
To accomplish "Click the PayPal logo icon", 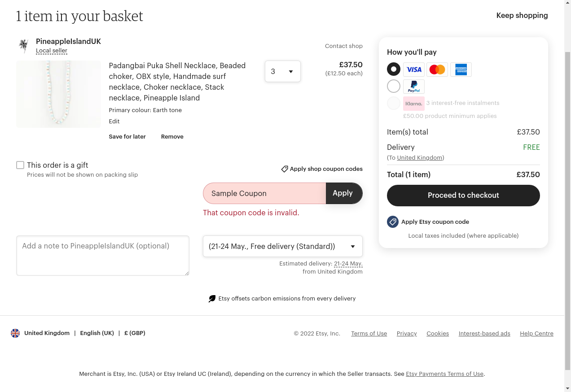I will click(x=414, y=87).
